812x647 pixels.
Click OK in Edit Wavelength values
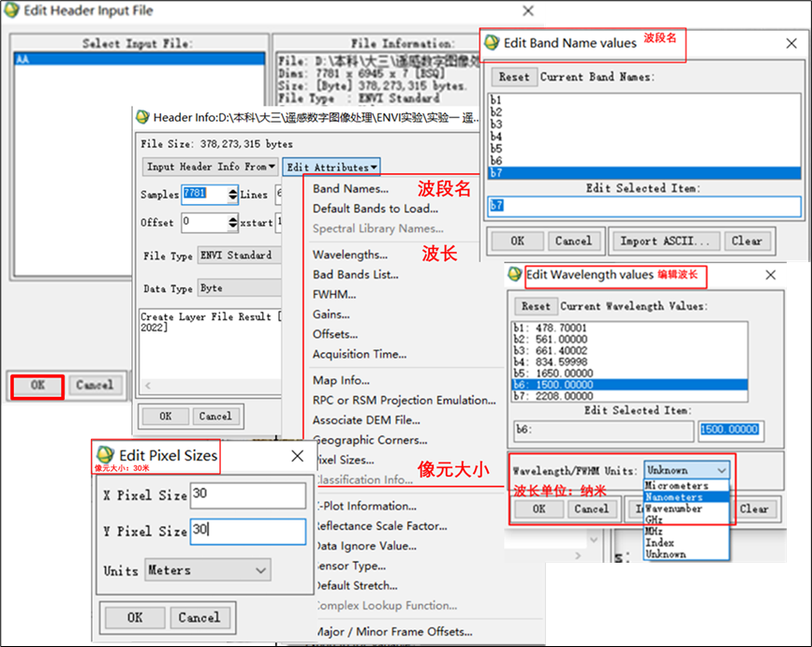(539, 508)
